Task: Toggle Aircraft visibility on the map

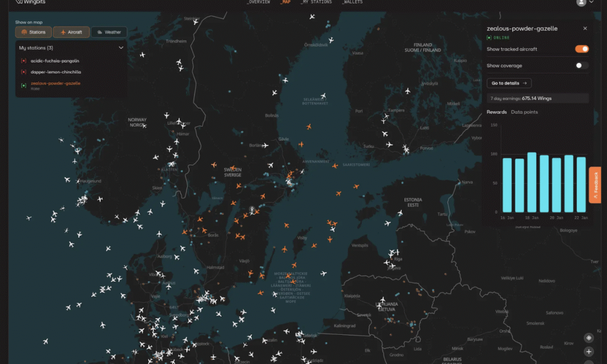Action: [71, 32]
